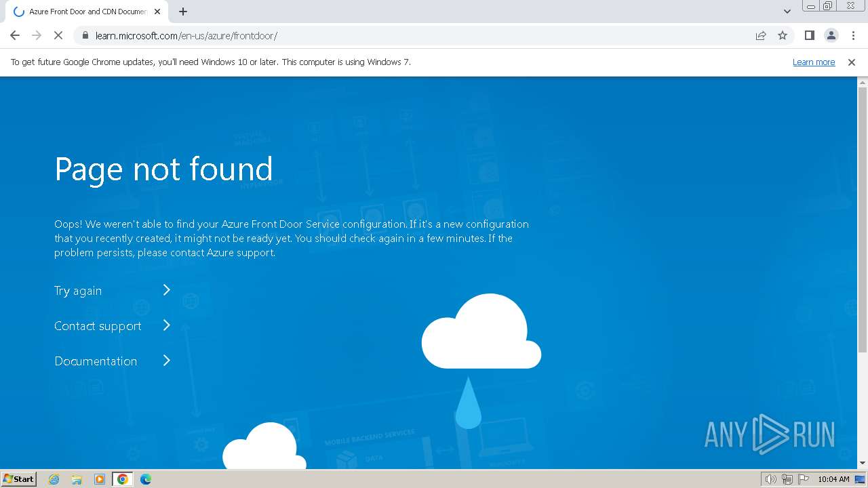The width and height of the screenshot is (868, 488).
Task: Open Learn more about Chrome updates
Action: [814, 62]
